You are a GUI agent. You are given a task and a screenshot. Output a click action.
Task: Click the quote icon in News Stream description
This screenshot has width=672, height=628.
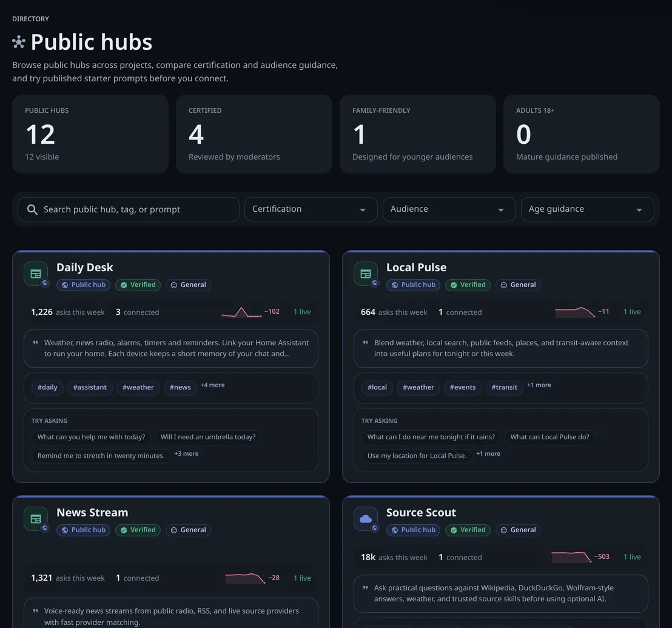tap(36, 611)
